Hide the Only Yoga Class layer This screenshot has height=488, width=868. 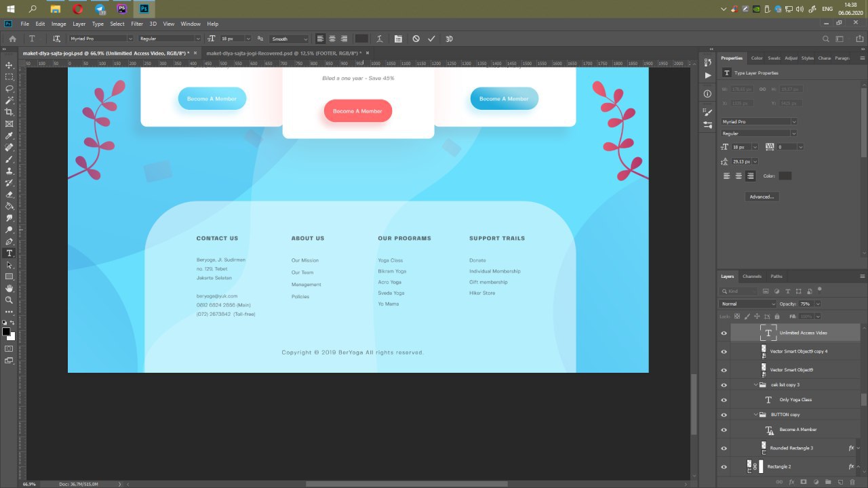[x=724, y=400]
